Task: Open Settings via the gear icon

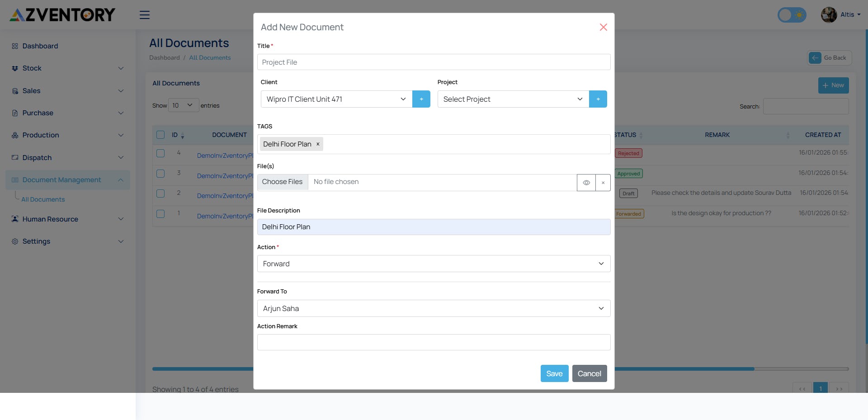Action: click(x=14, y=241)
